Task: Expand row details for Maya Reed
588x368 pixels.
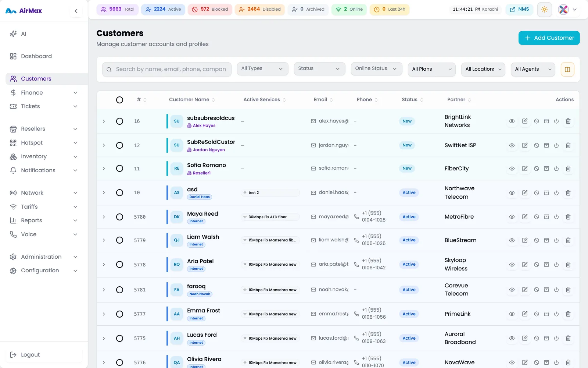Action: coord(104,217)
